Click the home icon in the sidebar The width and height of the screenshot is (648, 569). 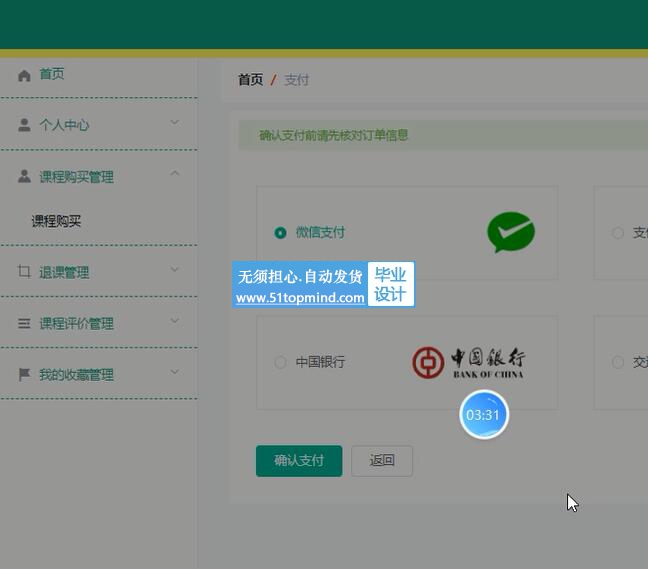(x=24, y=76)
